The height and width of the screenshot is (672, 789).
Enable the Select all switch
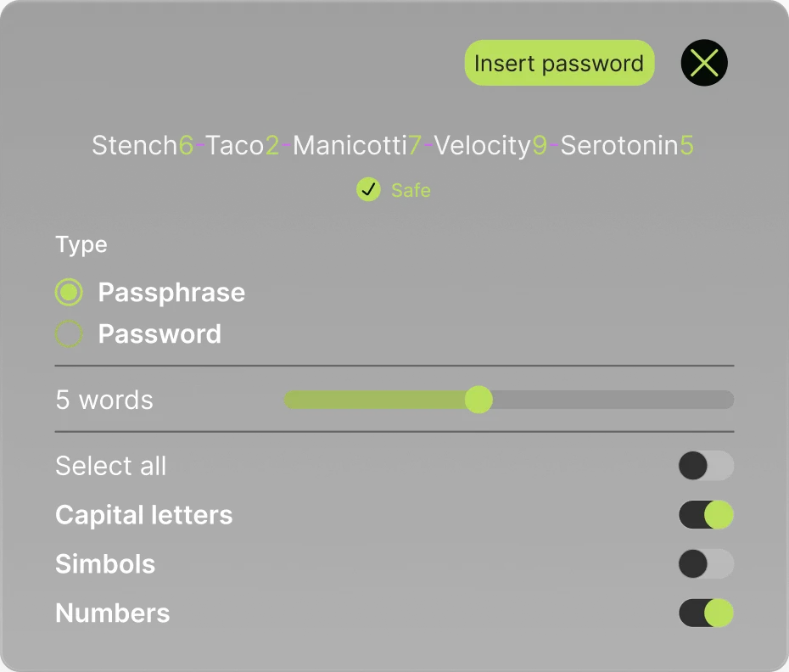tap(706, 466)
